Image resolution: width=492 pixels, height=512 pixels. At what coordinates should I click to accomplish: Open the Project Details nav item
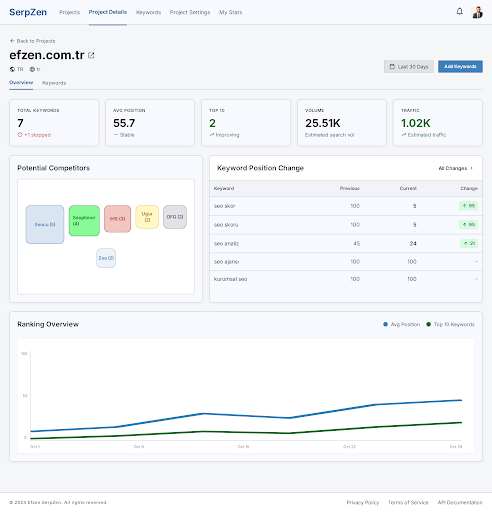coord(108,12)
